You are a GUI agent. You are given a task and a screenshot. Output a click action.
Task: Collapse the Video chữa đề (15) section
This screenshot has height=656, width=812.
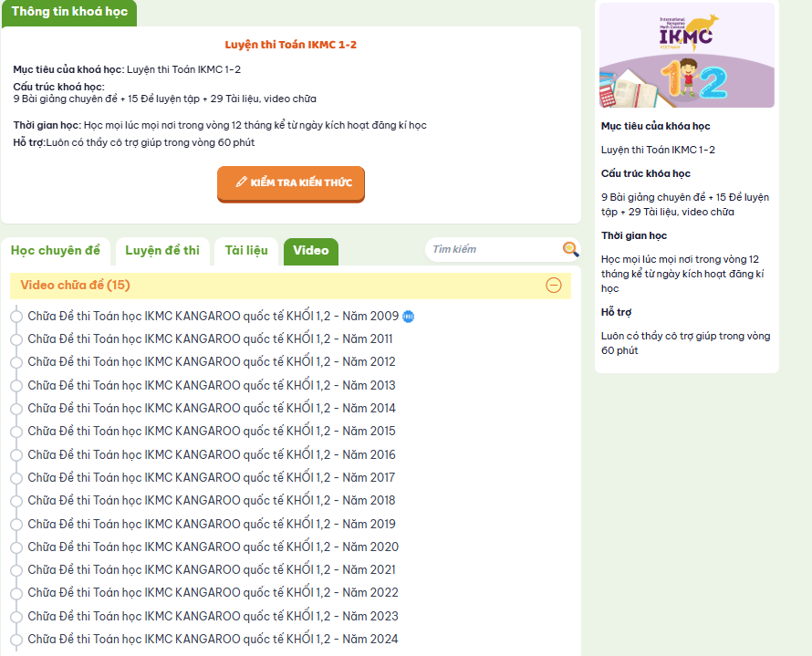pos(554,286)
